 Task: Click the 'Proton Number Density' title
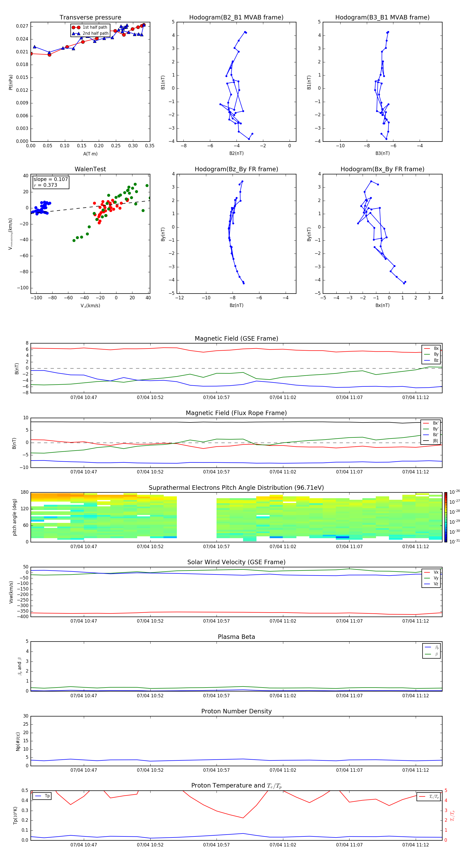pyautogui.click(x=236, y=711)
